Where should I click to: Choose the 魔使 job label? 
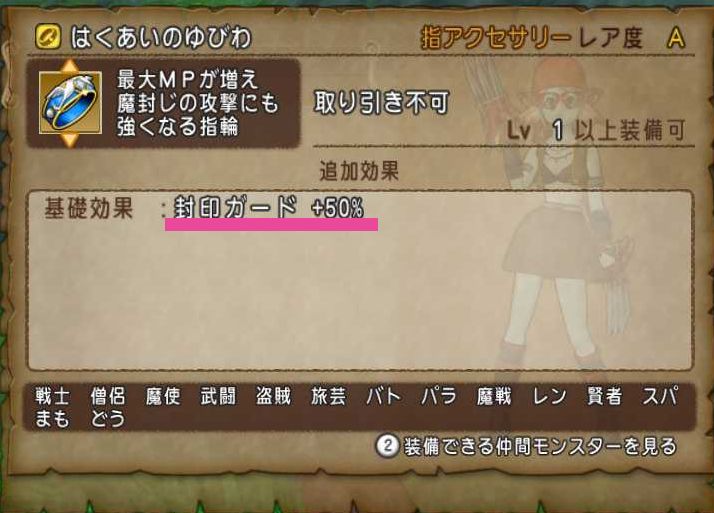pos(163,396)
